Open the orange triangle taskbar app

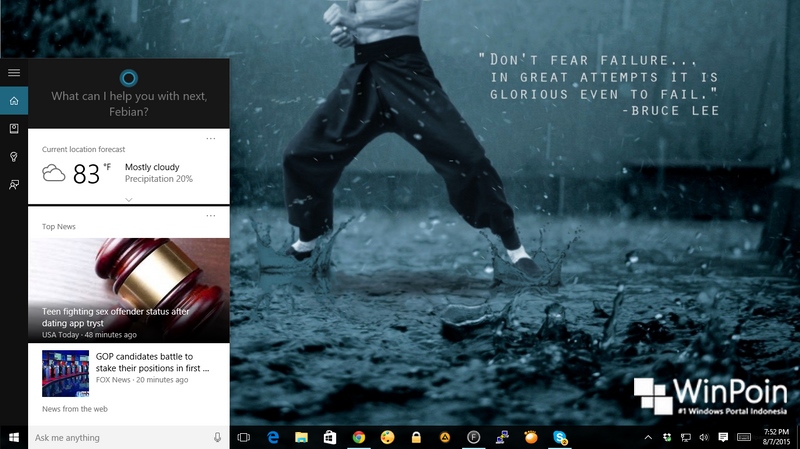[445, 437]
